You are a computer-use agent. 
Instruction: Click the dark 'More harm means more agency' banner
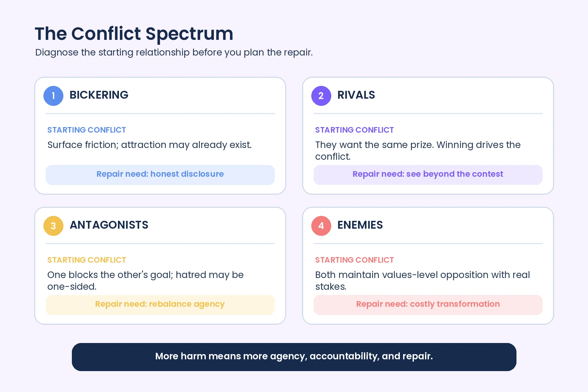[x=294, y=357]
